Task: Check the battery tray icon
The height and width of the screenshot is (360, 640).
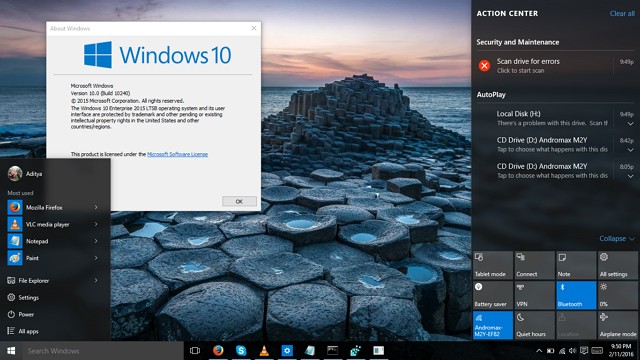Action: 550,351
